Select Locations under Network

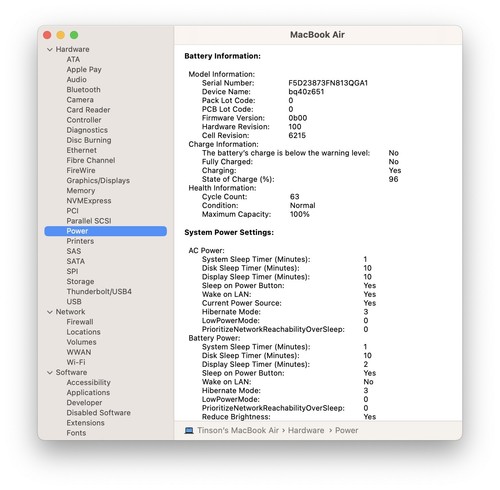83,332
